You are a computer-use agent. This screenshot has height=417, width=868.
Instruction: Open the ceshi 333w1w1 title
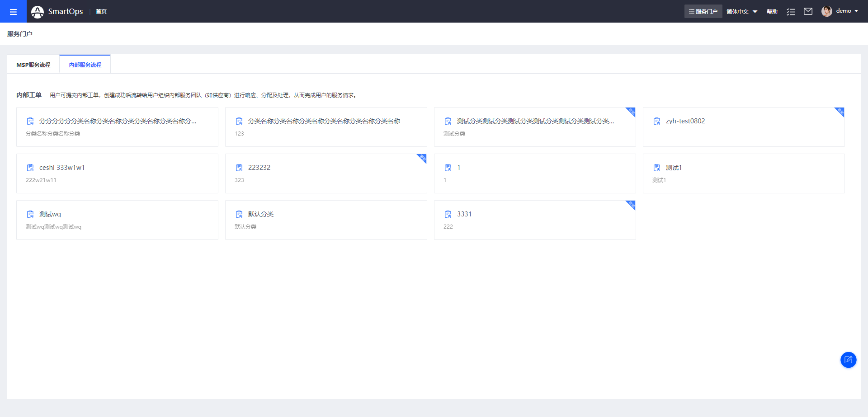coord(62,168)
